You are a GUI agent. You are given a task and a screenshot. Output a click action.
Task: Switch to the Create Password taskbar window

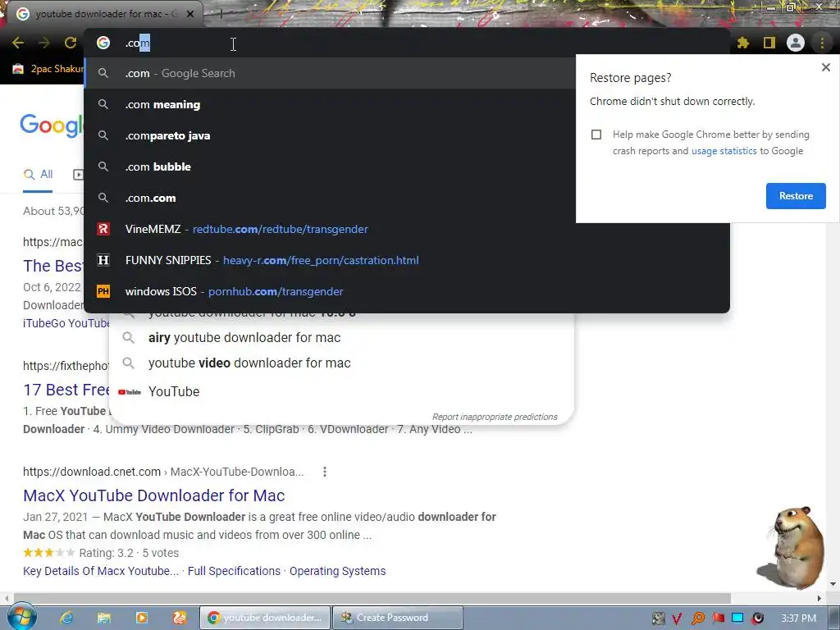398,618
